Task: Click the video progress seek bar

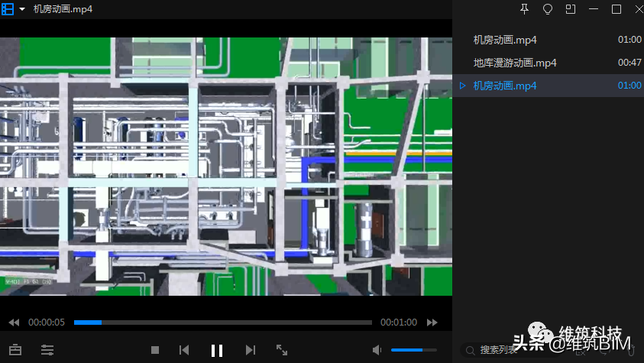Action: point(223,322)
